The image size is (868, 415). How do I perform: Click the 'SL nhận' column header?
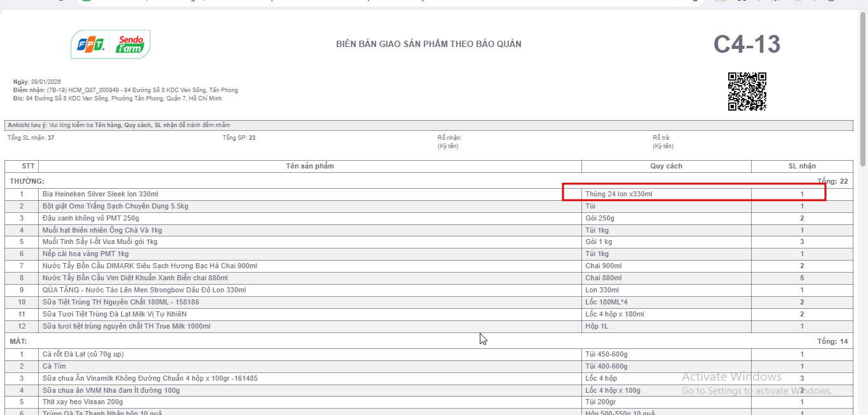point(802,166)
